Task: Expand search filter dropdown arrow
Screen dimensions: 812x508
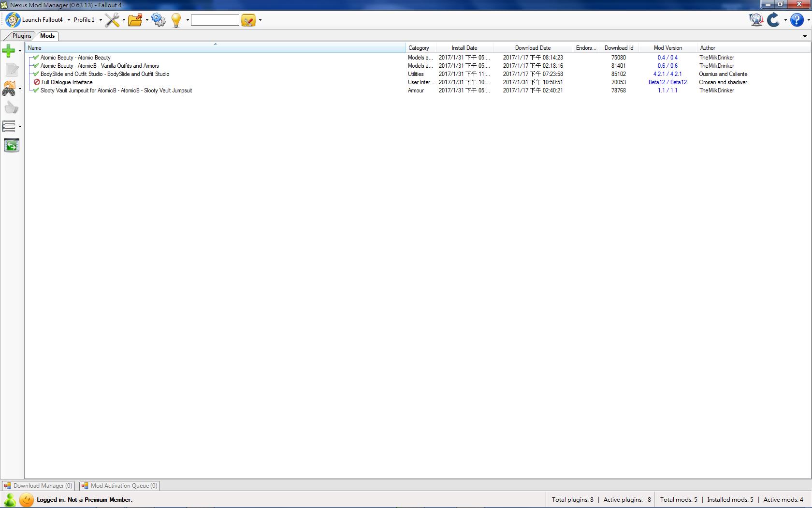Action: tap(260, 20)
